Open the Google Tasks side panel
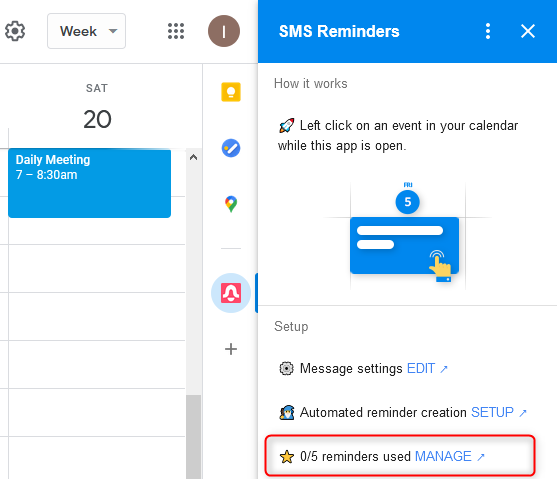The height and width of the screenshot is (479, 557). click(231, 148)
